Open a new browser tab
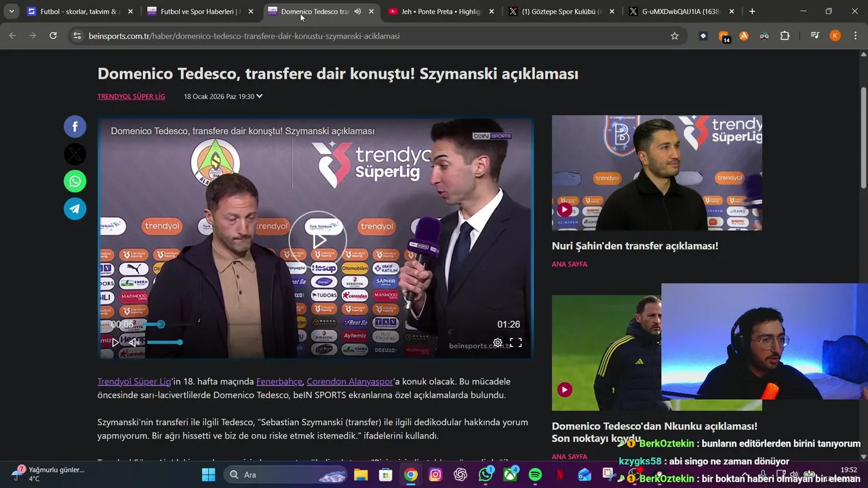 pyautogui.click(x=751, y=12)
